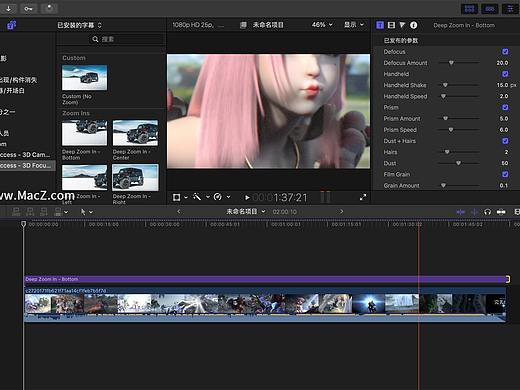
Task: Click the enhancements magic wand icon
Action: click(197, 197)
